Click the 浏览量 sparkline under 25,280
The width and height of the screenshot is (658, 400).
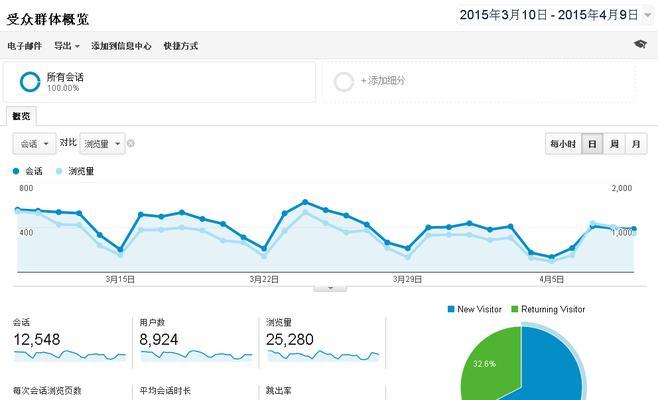tap(323, 356)
